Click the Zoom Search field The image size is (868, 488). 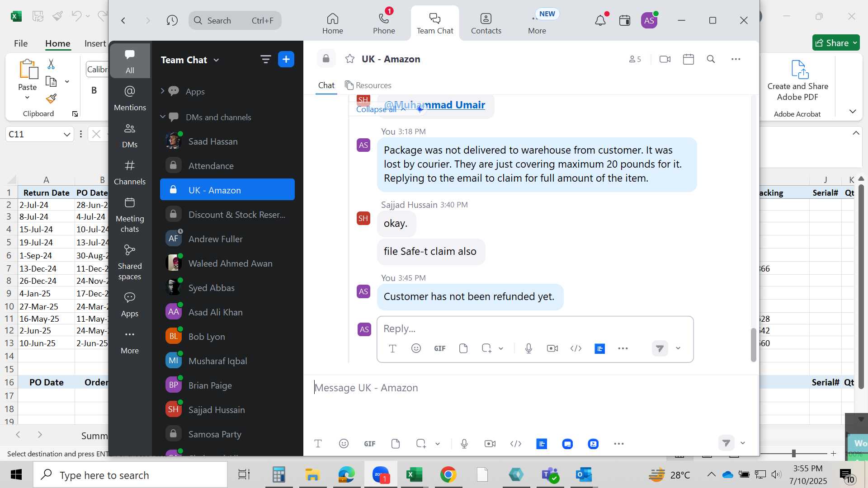[235, 20]
